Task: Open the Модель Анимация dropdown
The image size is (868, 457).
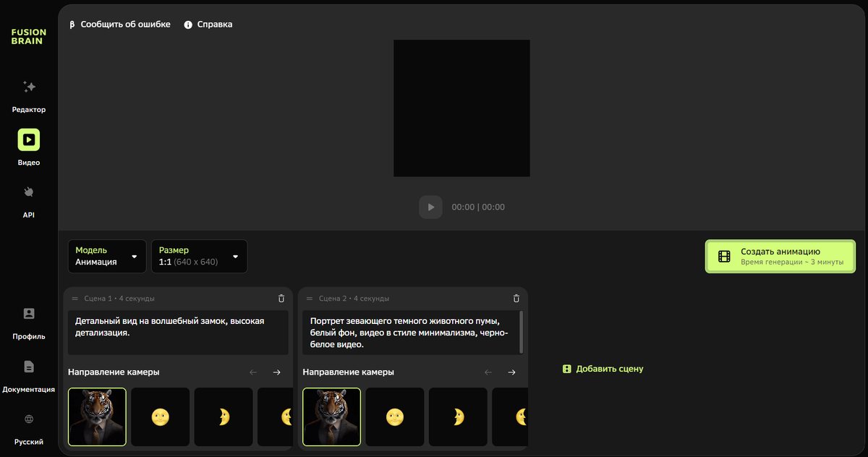Action: pos(107,256)
